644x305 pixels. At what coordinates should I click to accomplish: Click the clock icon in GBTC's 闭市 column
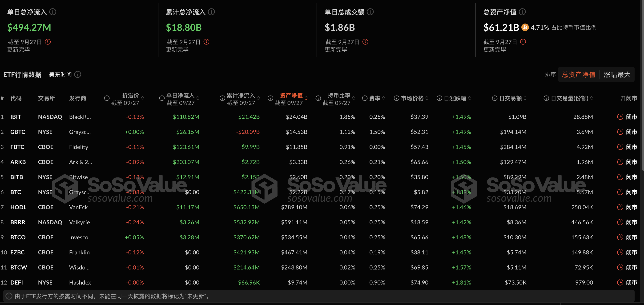coord(620,132)
